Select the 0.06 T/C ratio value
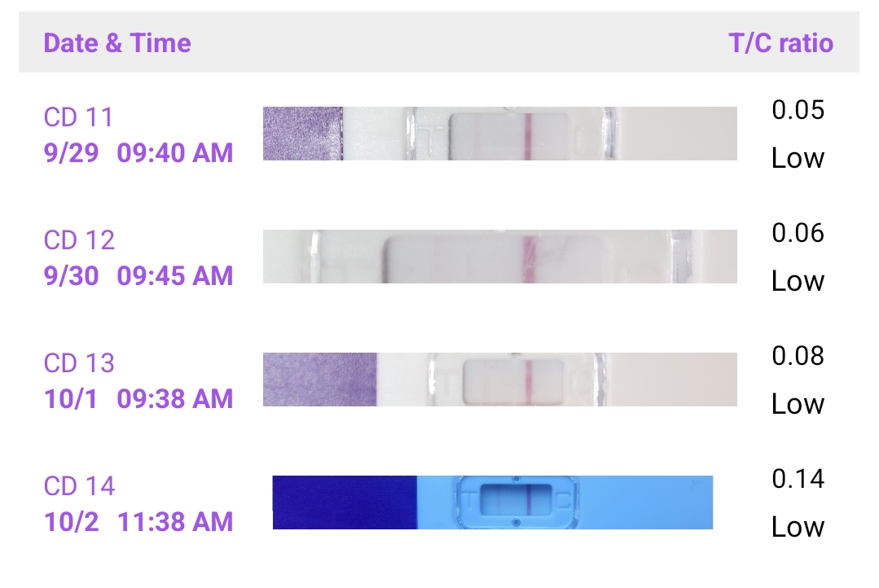The image size is (879, 588). (798, 234)
